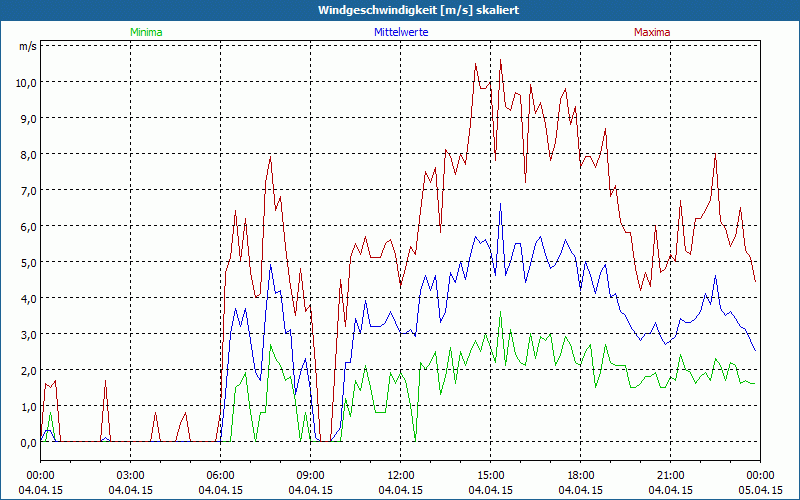Click the '00:00' label belonging to 05.04.15

pos(760,476)
